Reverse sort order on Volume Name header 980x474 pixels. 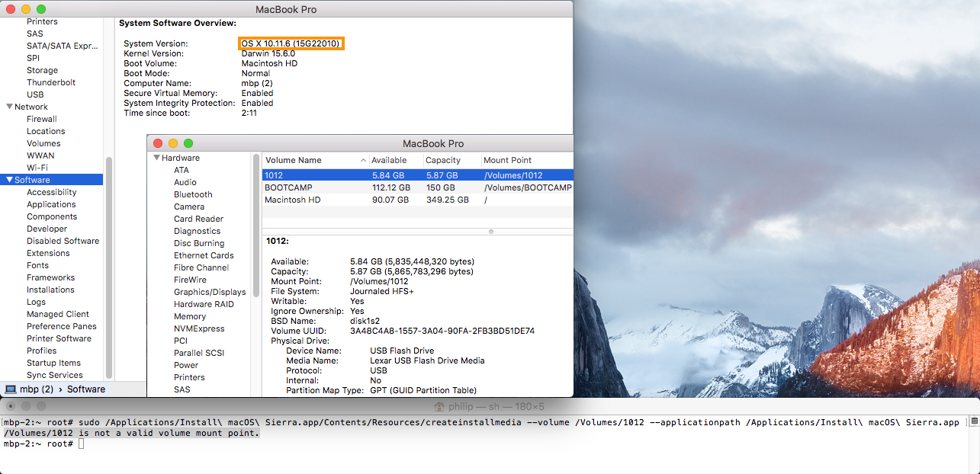point(292,160)
